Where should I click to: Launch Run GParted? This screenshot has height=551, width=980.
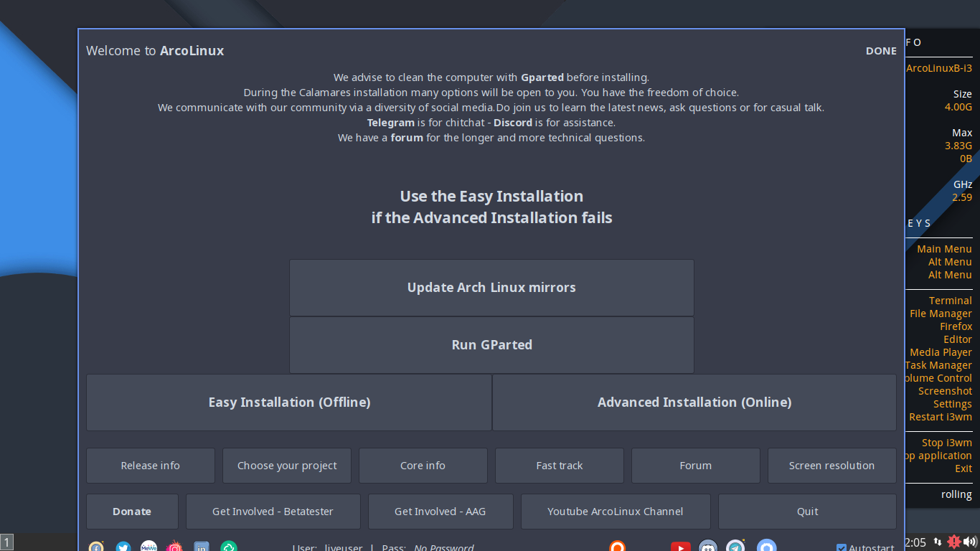point(491,345)
